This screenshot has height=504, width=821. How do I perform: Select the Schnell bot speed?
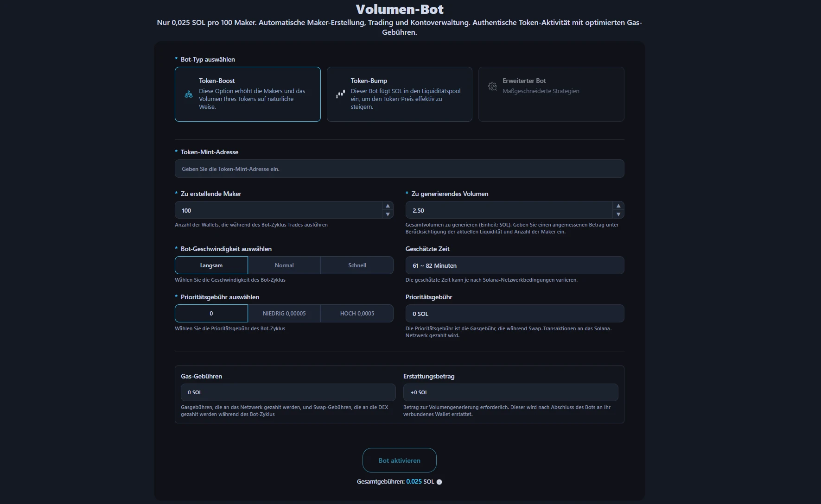[x=357, y=265]
